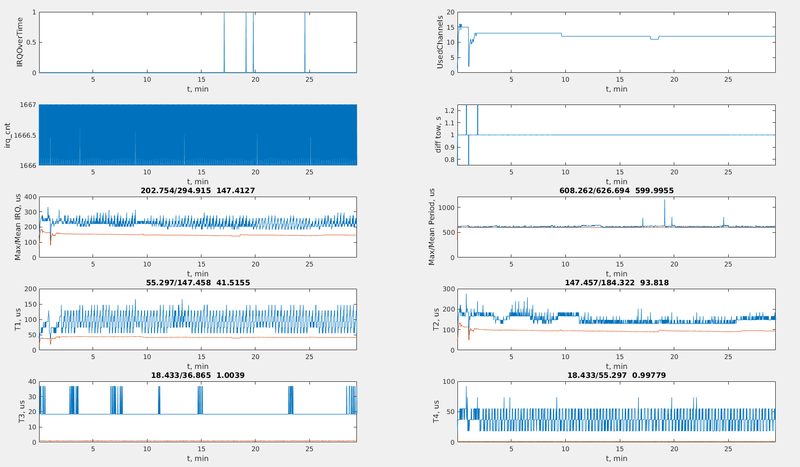Click title '202.754/294.915 147.4127'
800x467 pixels.
(x=197, y=190)
